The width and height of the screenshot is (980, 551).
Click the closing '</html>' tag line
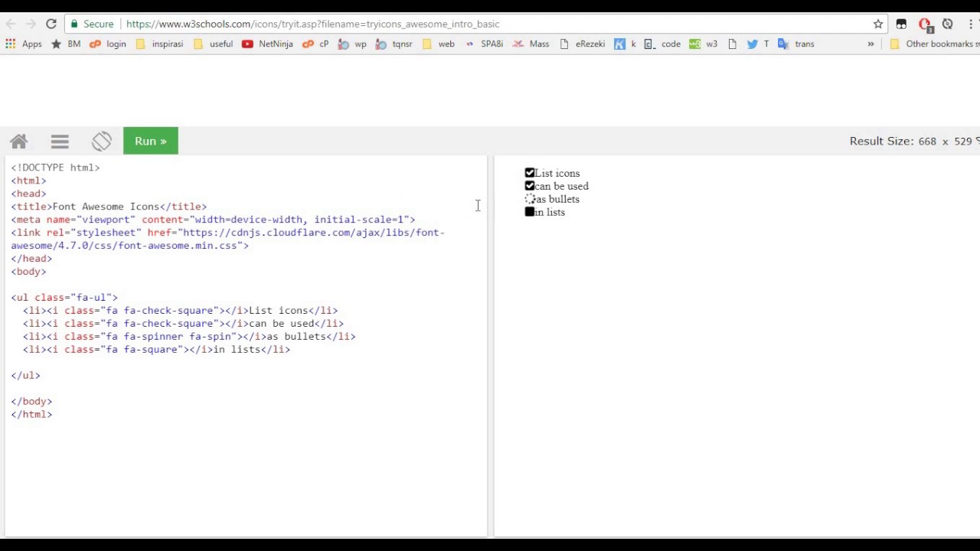pyautogui.click(x=31, y=415)
